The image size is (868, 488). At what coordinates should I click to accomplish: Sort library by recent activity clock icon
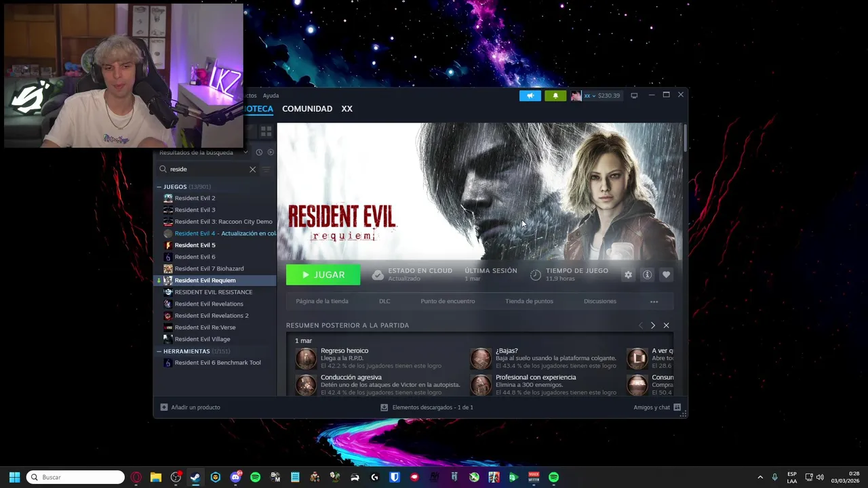pyautogui.click(x=259, y=152)
